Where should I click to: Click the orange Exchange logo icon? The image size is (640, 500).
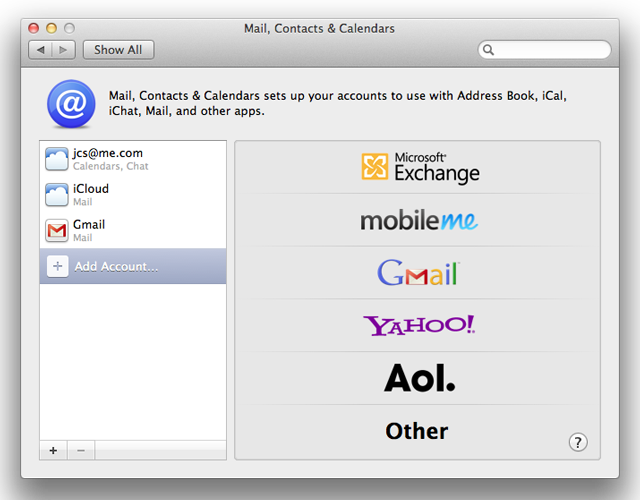[375, 167]
